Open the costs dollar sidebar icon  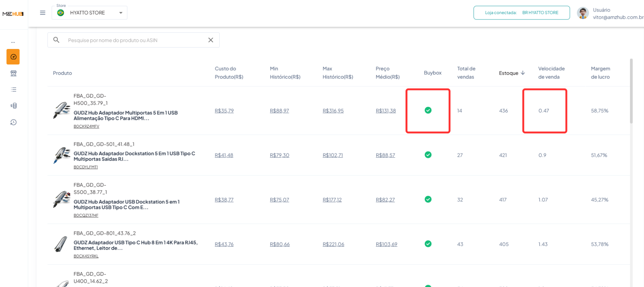click(13, 106)
